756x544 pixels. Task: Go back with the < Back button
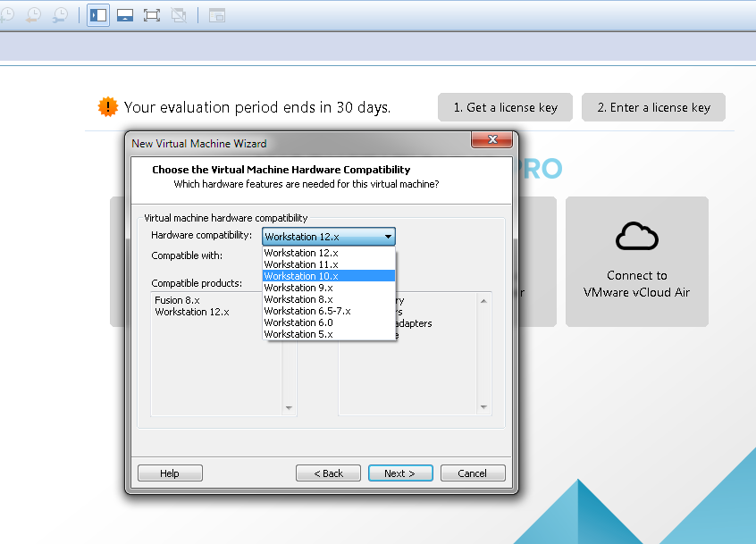tap(328, 473)
